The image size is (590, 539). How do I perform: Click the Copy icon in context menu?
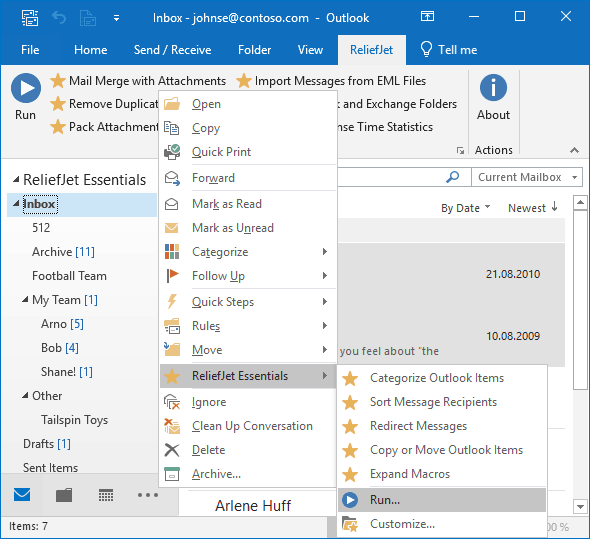[172, 128]
